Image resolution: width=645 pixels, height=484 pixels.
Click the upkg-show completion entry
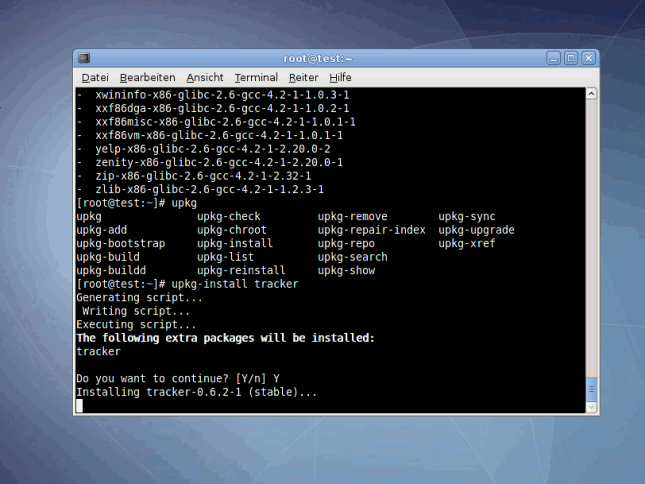pyautogui.click(x=346, y=271)
